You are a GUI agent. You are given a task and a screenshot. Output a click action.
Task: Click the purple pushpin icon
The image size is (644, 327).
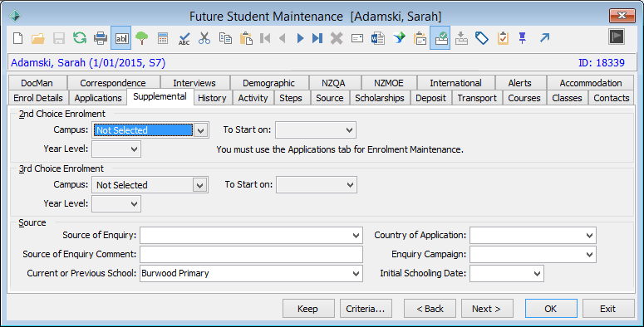coord(523,38)
